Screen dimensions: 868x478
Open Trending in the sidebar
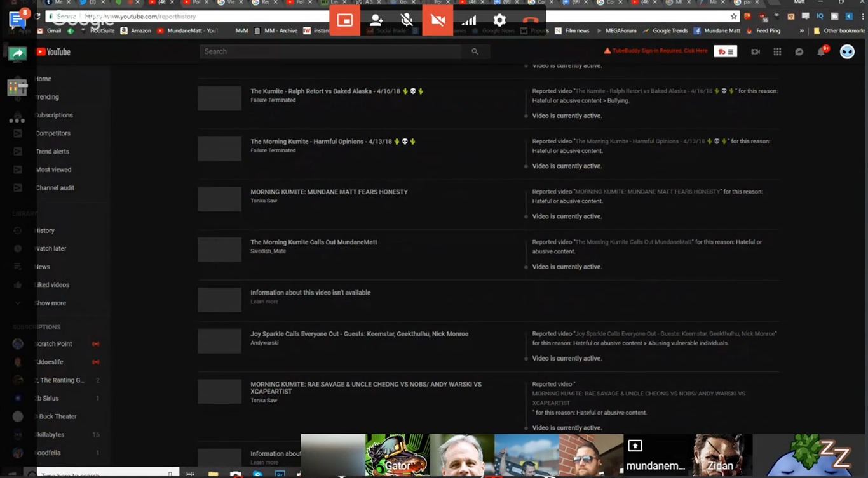47,97
